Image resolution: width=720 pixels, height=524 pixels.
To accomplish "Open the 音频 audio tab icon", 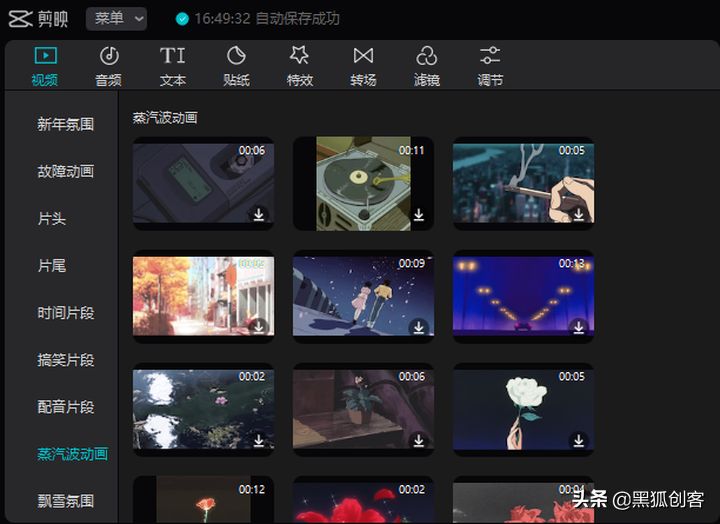I will tap(109, 56).
